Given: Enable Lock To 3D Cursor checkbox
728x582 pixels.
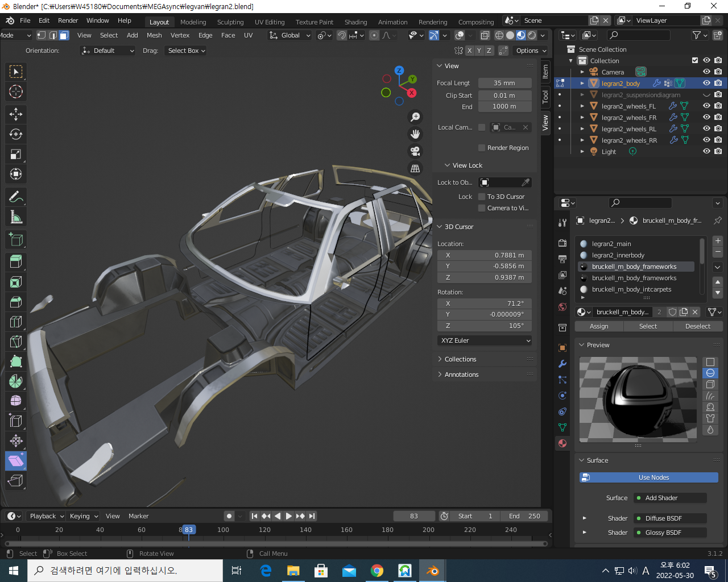Looking at the screenshot, I should [x=482, y=197].
